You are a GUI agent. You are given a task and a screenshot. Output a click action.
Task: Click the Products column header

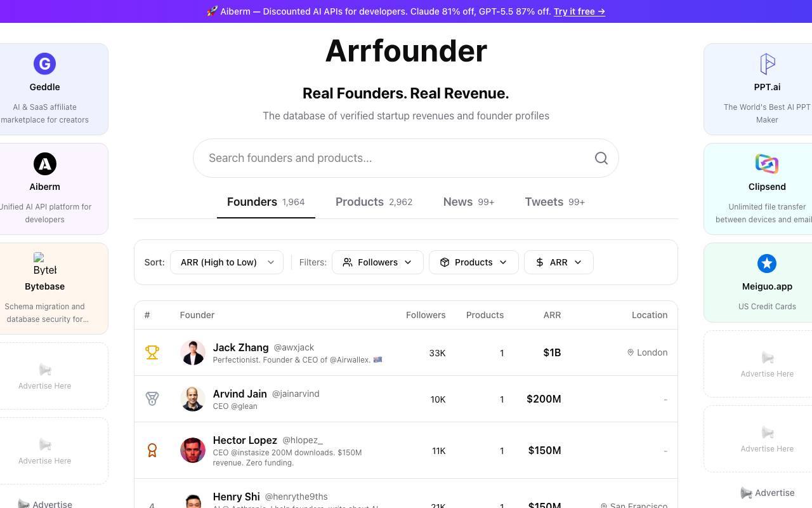[x=485, y=315]
